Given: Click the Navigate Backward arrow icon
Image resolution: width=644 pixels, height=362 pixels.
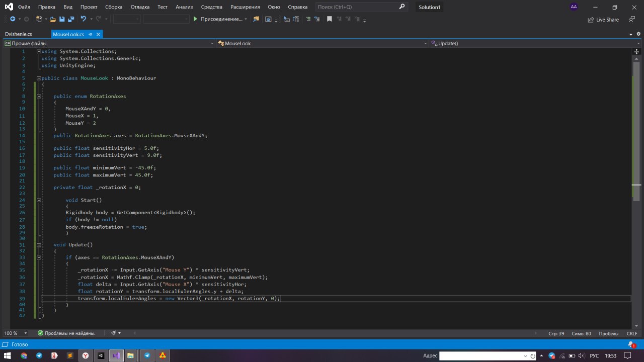Looking at the screenshot, I should click(13, 19).
